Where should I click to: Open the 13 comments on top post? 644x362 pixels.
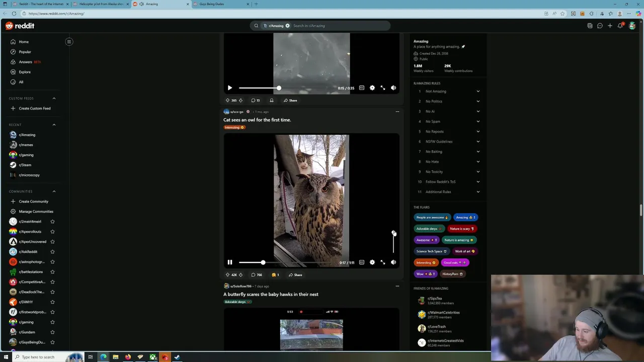tap(256, 101)
